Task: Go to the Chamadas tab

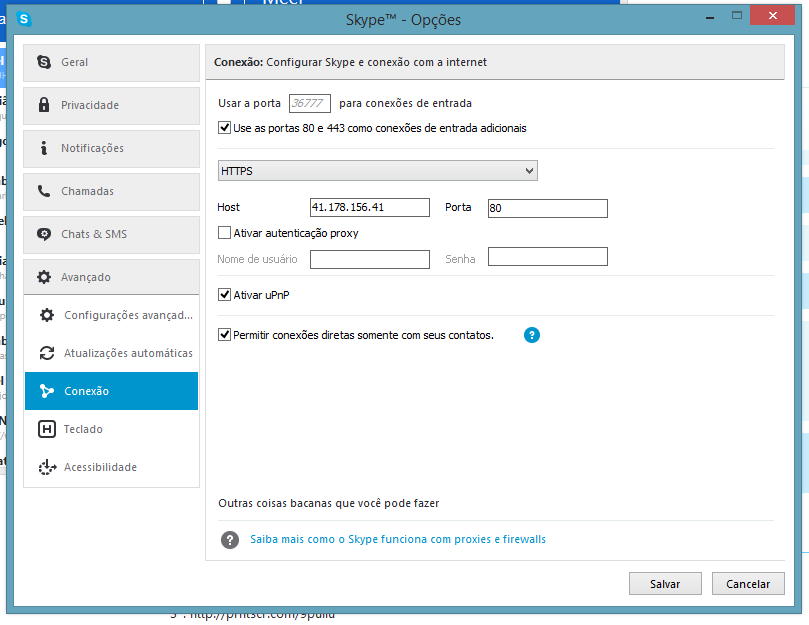Action: point(111,191)
